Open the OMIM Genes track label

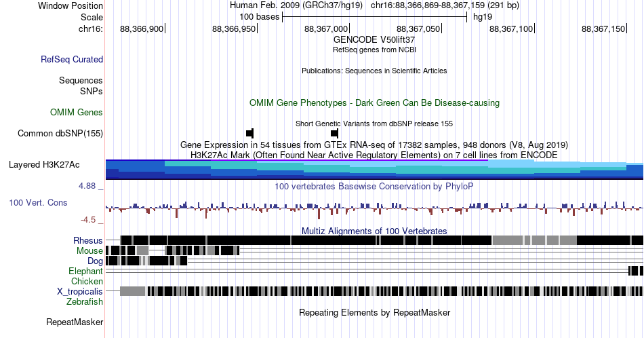[x=77, y=112]
